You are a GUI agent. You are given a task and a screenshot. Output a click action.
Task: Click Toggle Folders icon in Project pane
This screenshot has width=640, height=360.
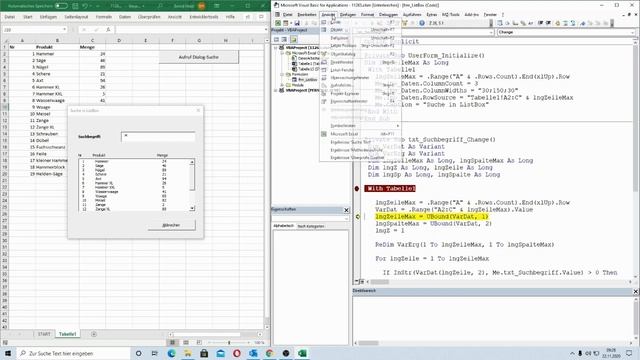point(293,40)
